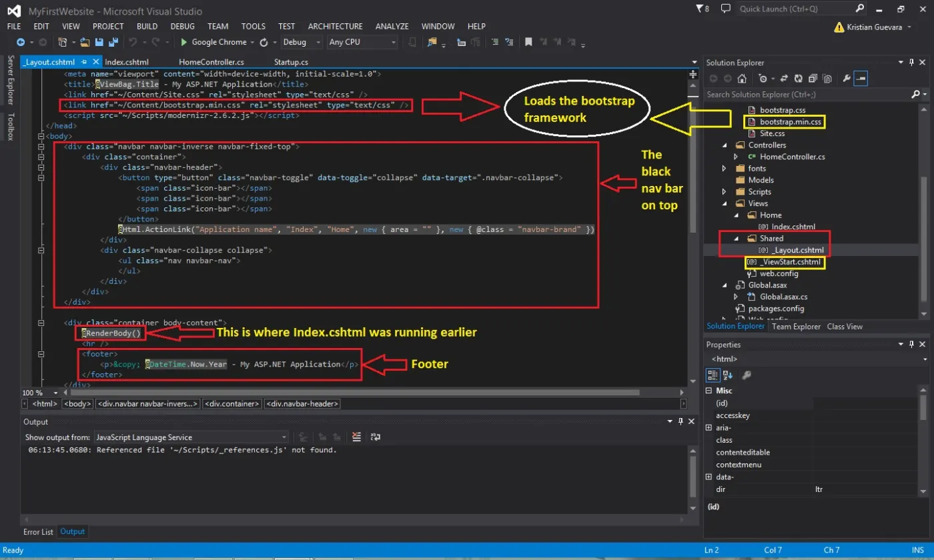
Task: Click the Solution Explorer Home icon
Action: coord(742,79)
